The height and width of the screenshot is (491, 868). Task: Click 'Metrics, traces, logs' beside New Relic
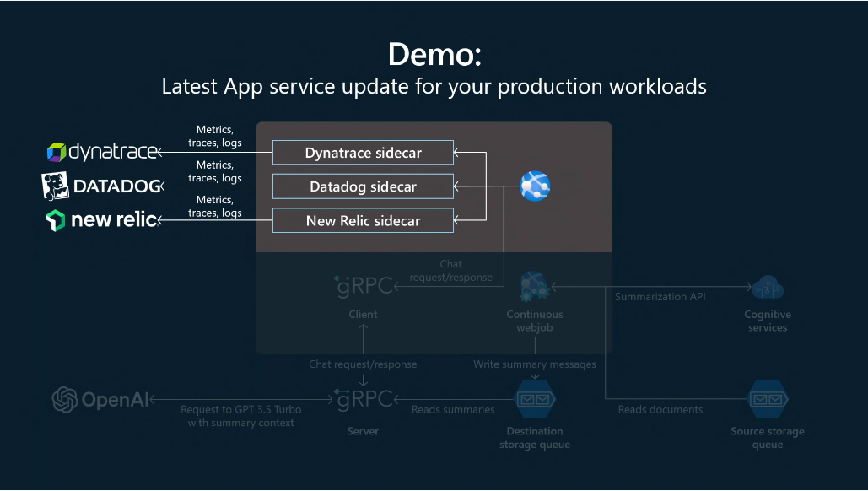(x=215, y=207)
